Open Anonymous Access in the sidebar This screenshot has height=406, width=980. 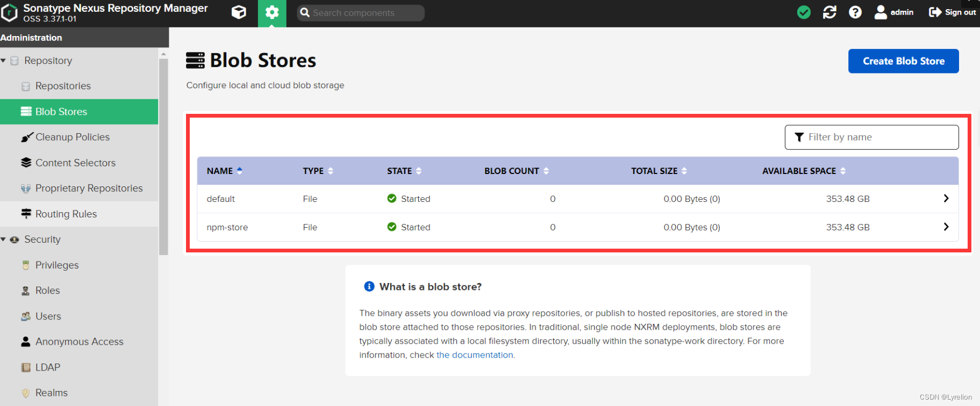click(x=80, y=342)
